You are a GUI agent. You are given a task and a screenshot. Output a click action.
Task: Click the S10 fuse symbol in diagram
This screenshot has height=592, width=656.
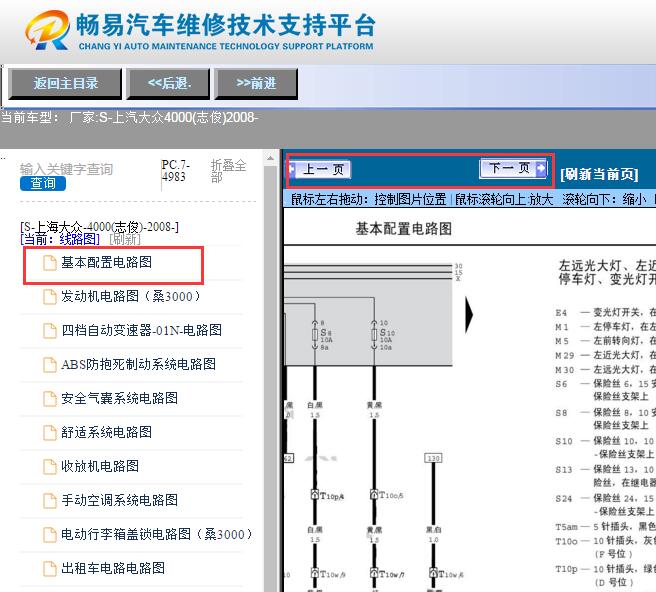tap(374, 335)
